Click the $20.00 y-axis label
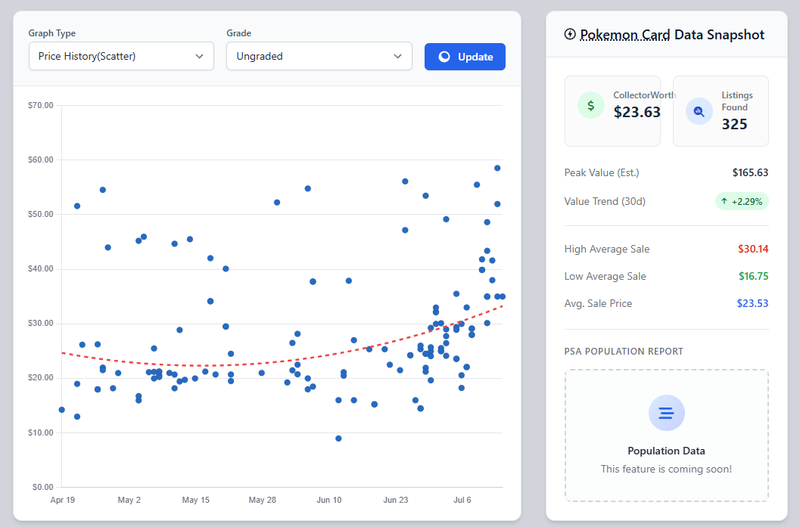This screenshot has height=527, width=800. 40,378
